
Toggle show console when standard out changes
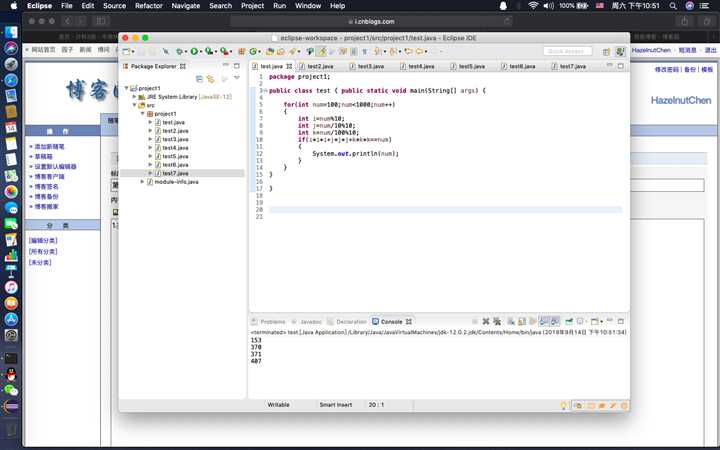pyautogui.click(x=544, y=321)
